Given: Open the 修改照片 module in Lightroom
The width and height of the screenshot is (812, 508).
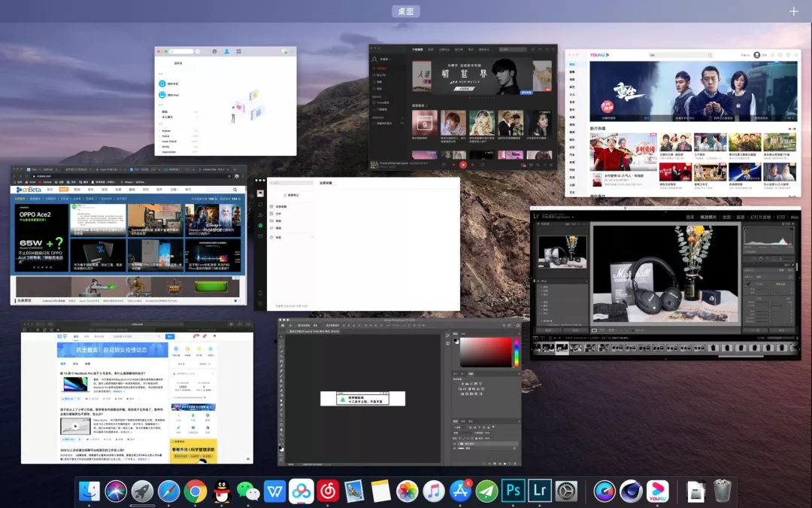Looking at the screenshot, I should pyautogui.click(x=709, y=217).
